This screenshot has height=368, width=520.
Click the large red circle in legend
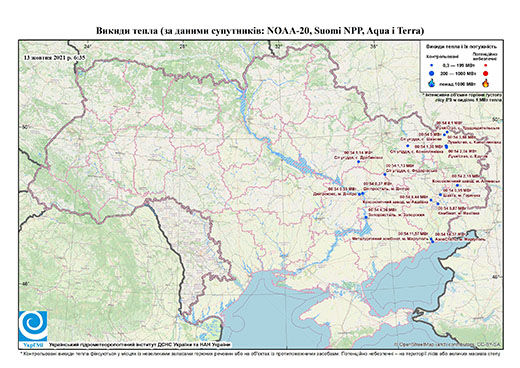pyautogui.click(x=486, y=73)
